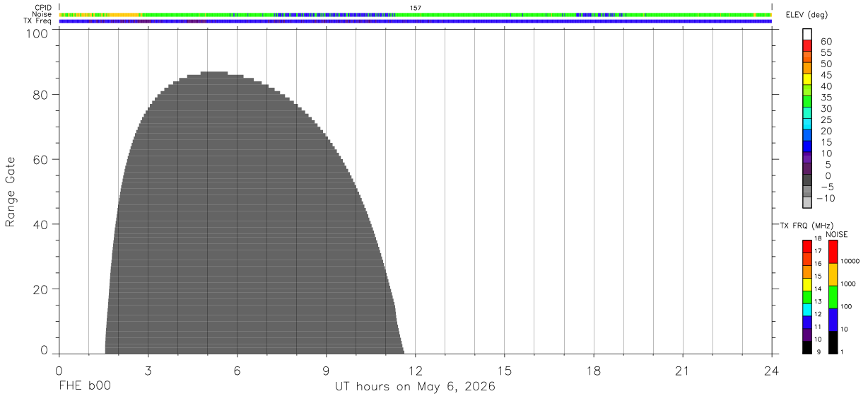Click the white top segment of ELEV color bar
The height and width of the screenshot is (401, 868).
pos(807,35)
